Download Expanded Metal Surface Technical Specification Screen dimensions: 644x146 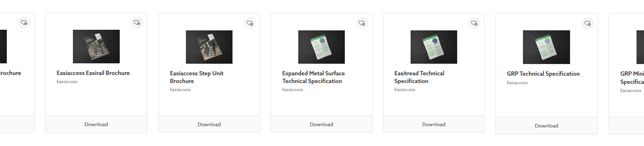tap(321, 124)
